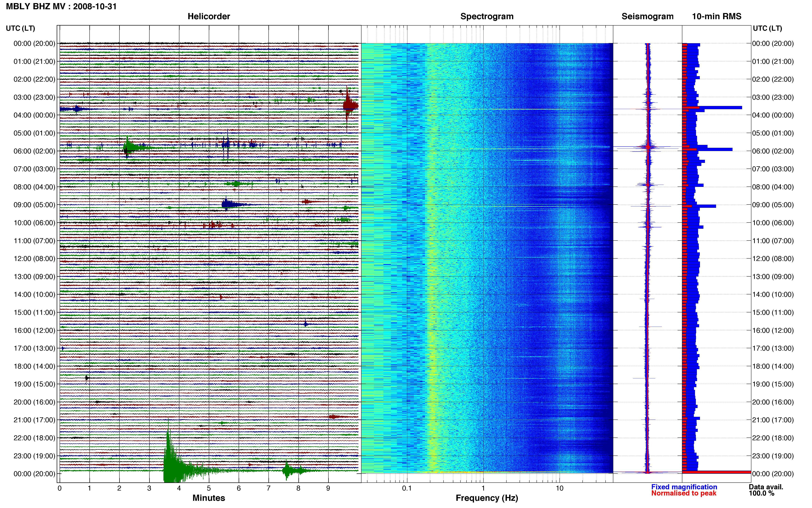Image resolution: width=812 pixels, height=508 pixels.
Task: Click the frequency tick label '0.1'
Action: pos(407,488)
